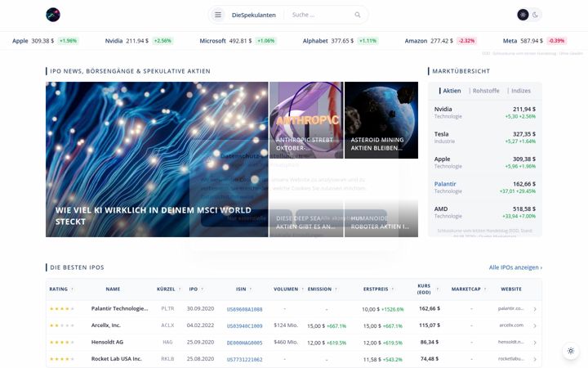Switch to dark mode via moon icon
The height and width of the screenshot is (368, 588).
pos(535,15)
